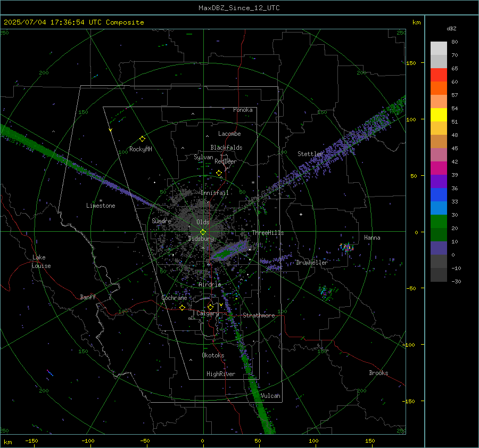Click the Limestone label

(x=101, y=206)
